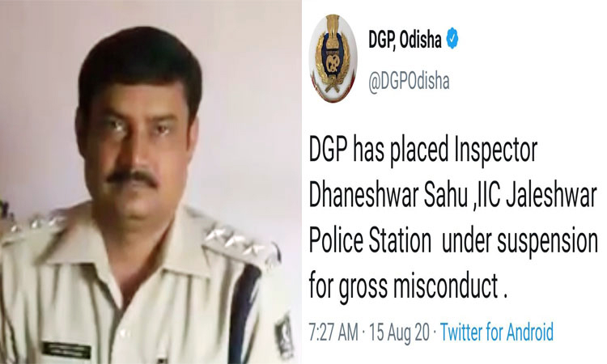Open the "Twitter for Android" source link
This screenshot has width=607, height=364.
pos(497,332)
